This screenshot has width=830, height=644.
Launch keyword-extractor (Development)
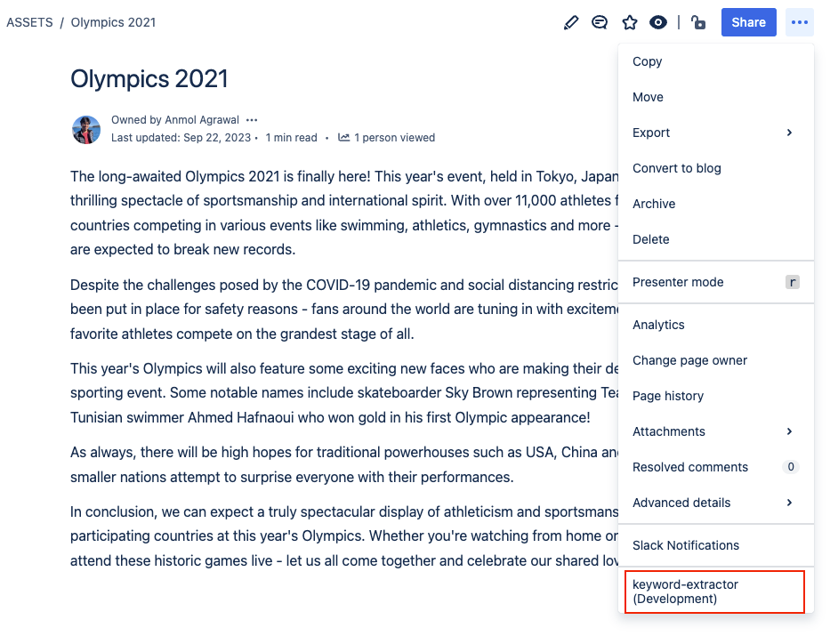[685, 592]
